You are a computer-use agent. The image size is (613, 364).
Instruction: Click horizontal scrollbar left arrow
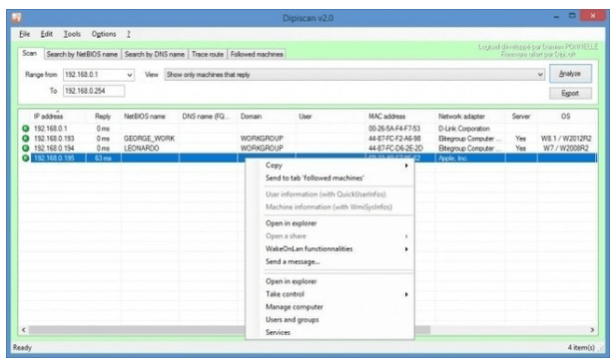23,330
